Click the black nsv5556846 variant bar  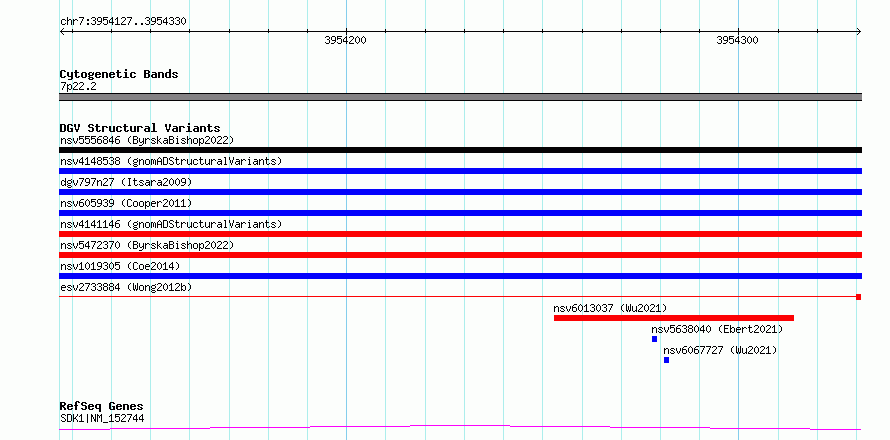click(x=460, y=150)
